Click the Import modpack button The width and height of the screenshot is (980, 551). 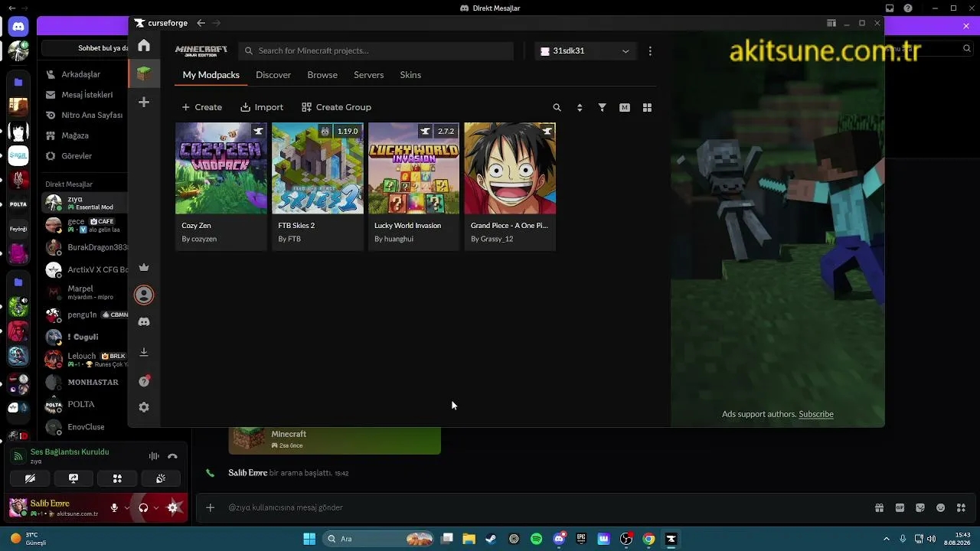[x=262, y=107]
